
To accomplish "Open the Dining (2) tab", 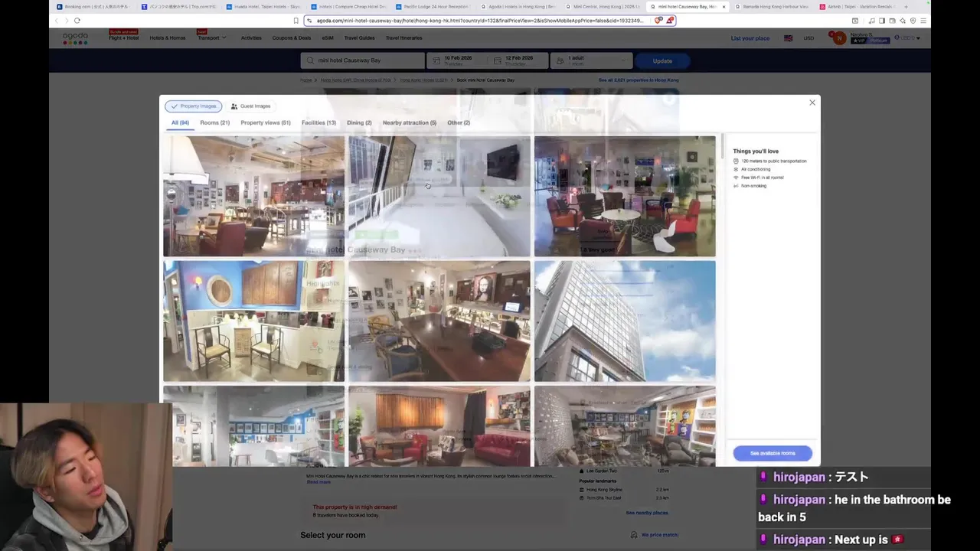I will 359,122.
